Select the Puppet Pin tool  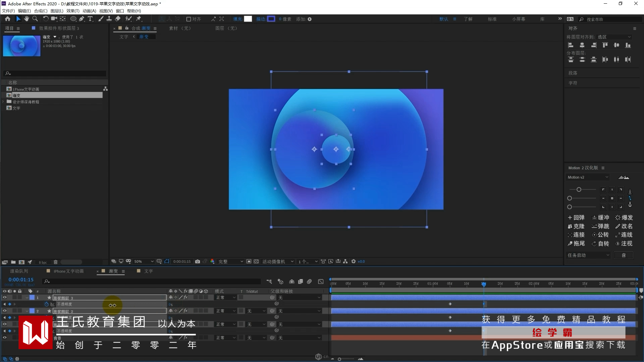[x=139, y=19]
